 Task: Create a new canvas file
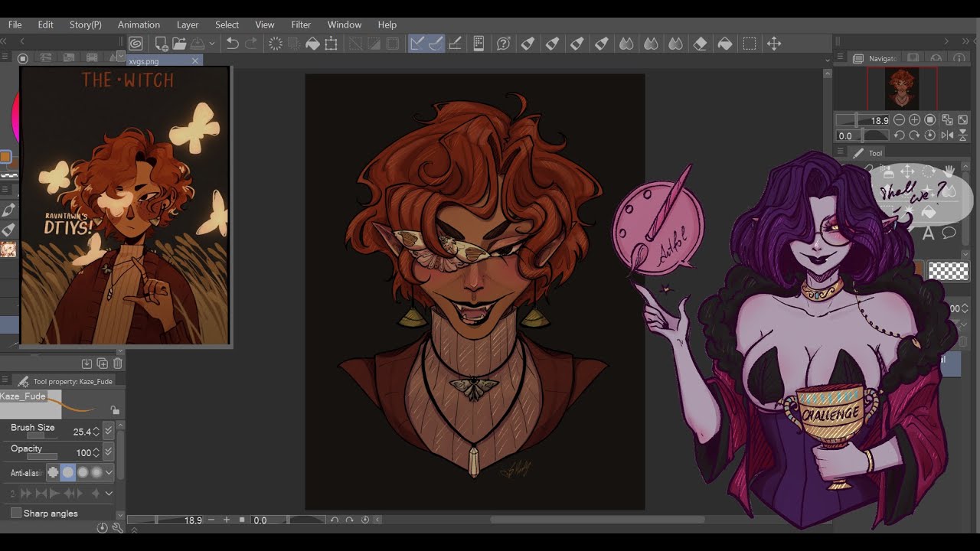click(162, 44)
